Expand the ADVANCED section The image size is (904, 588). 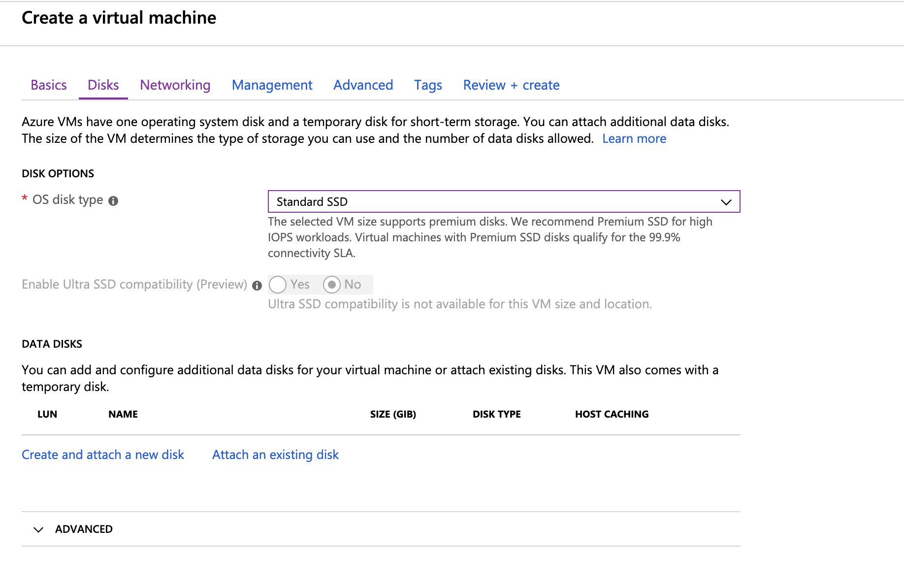point(84,529)
